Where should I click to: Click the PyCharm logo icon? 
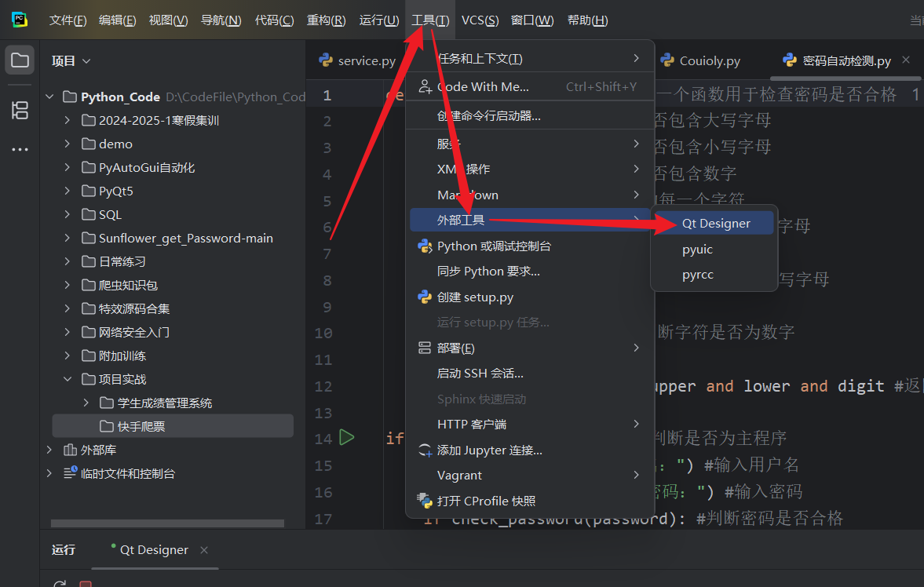tap(20, 20)
